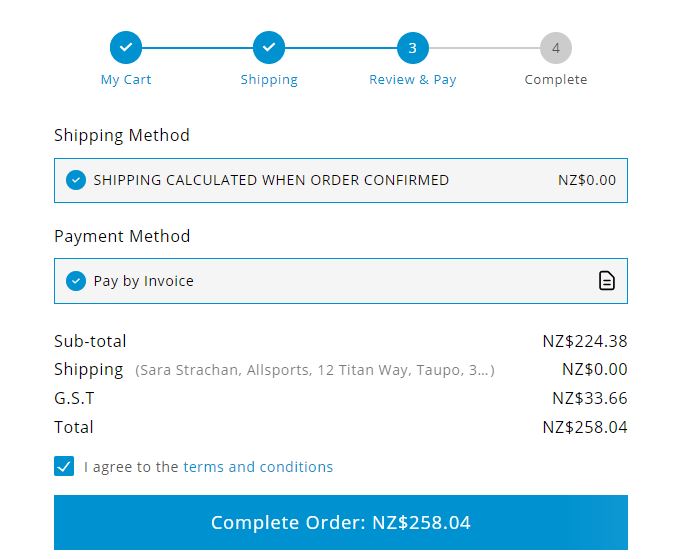Click the grey step 4 circle
678x559 pixels.
tap(556, 48)
